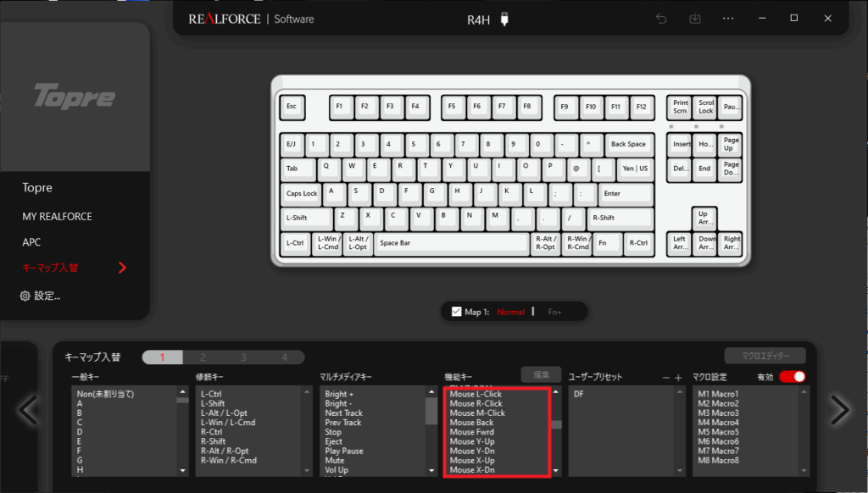Click the USB connection icon beside R4H
Screen dimensions: 868x493
coord(504,19)
